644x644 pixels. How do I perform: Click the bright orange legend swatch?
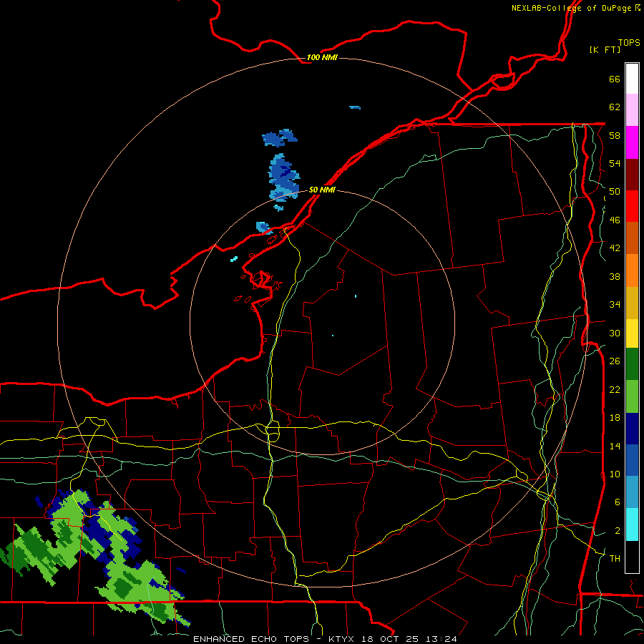pos(632,270)
